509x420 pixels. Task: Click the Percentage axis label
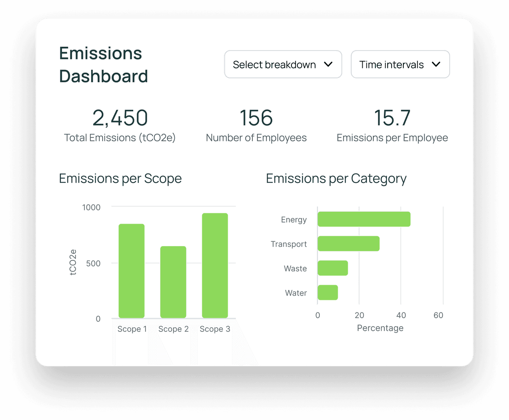(x=380, y=328)
